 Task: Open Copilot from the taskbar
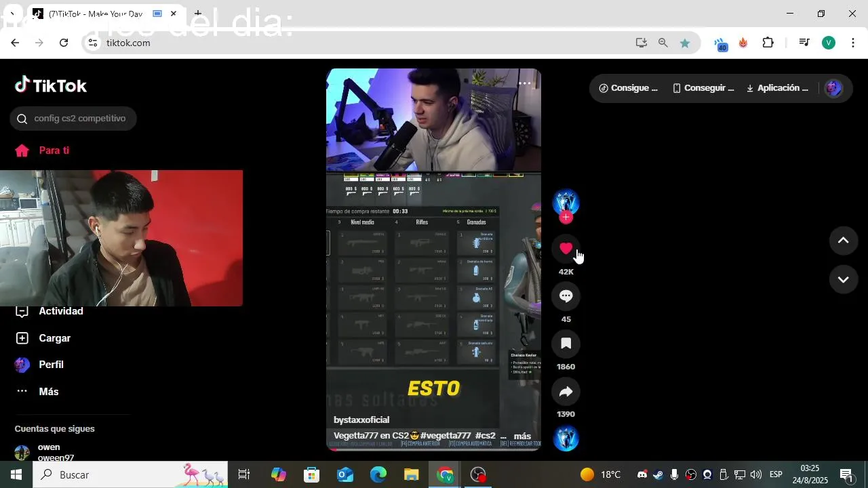tap(279, 474)
